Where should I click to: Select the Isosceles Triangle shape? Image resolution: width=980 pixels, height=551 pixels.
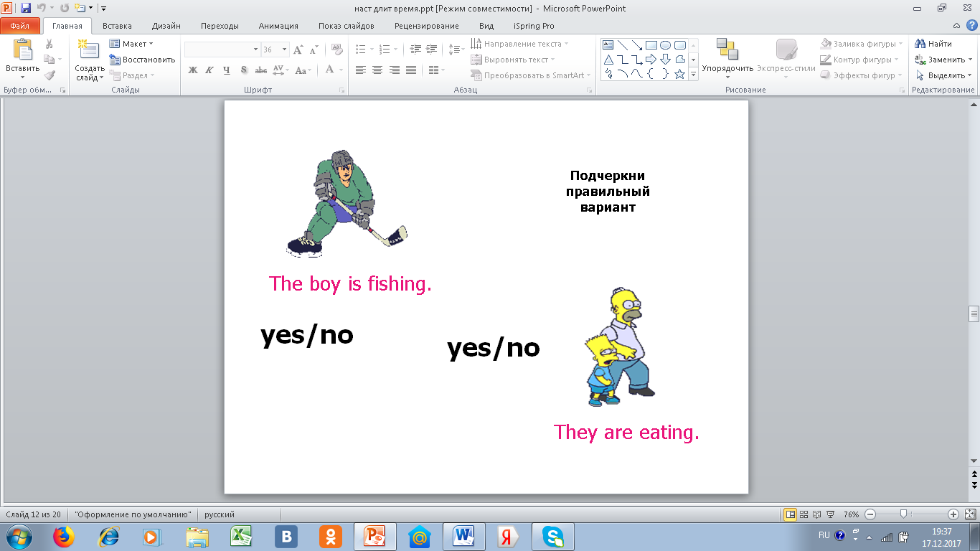click(x=608, y=60)
